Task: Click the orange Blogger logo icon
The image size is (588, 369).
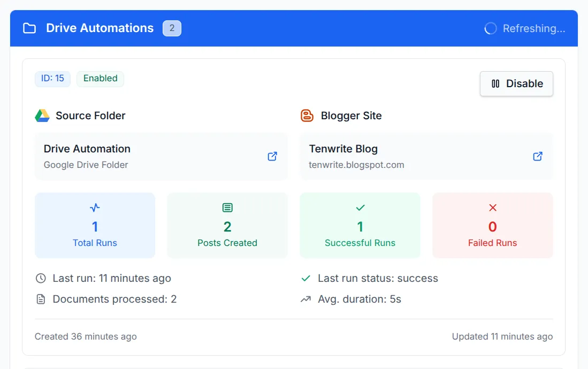Action: click(x=307, y=116)
